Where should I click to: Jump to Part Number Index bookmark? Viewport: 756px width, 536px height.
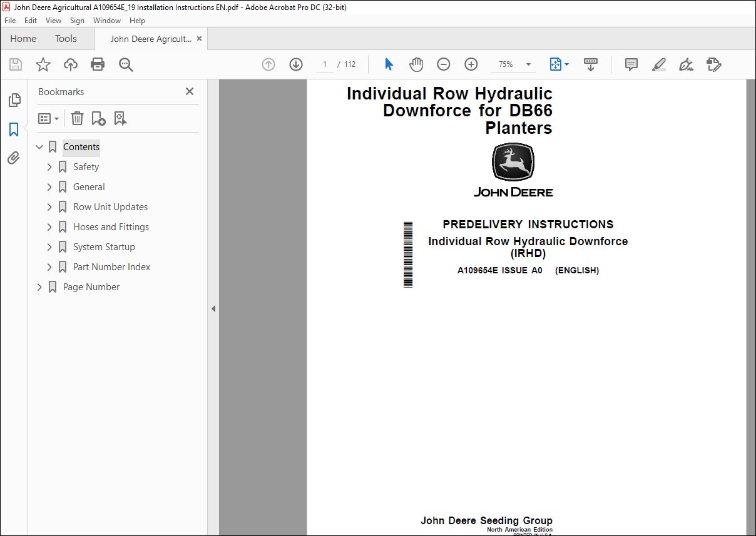[111, 267]
